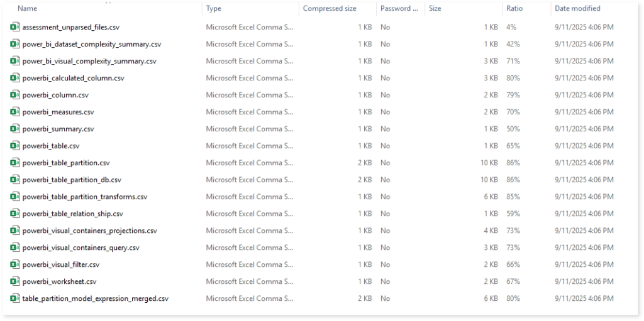
Task: Sort files by the Ratio column header
Action: pos(514,8)
